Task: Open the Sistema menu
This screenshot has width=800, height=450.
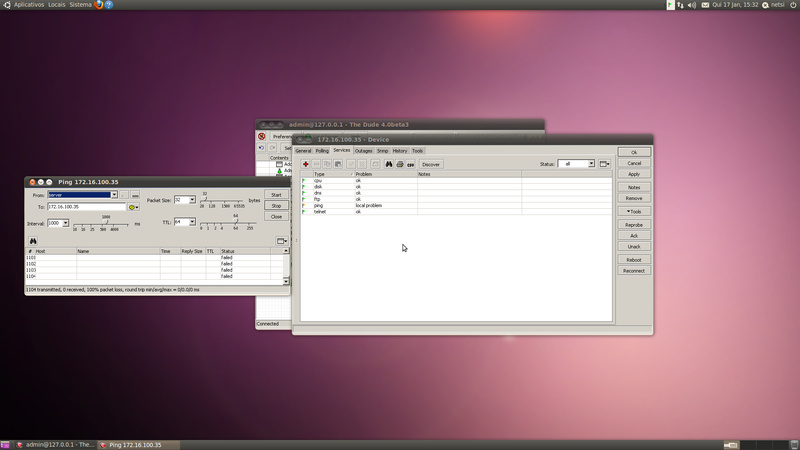Action: coord(81,5)
